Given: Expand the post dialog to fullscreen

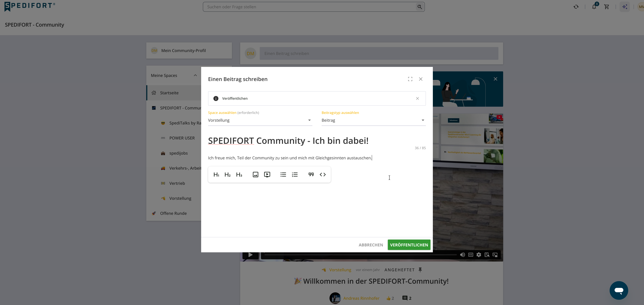Looking at the screenshot, I should [x=410, y=79].
